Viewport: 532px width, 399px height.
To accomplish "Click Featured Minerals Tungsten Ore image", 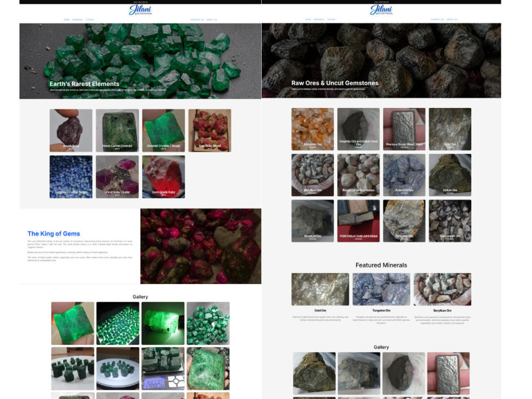I will pyautogui.click(x=381, y=289).
